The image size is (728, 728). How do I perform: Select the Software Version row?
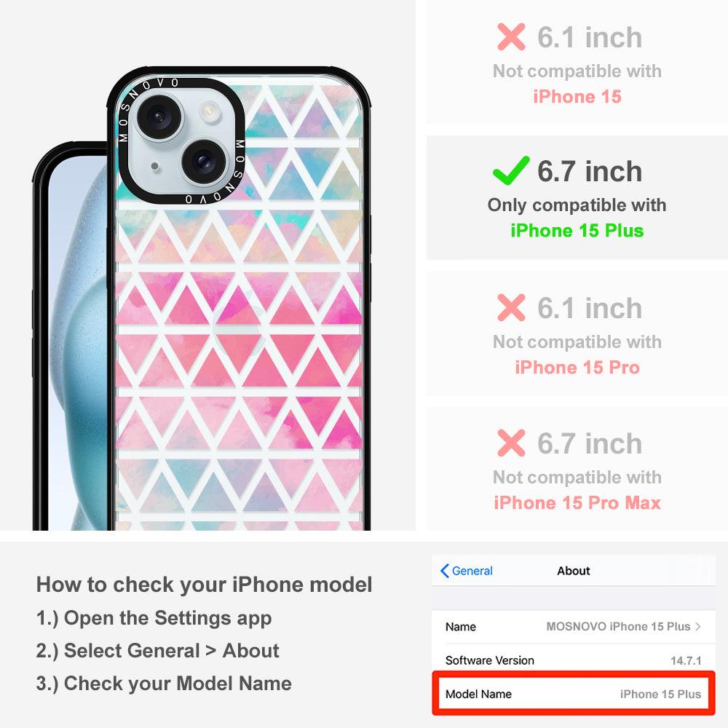(574, 660)
